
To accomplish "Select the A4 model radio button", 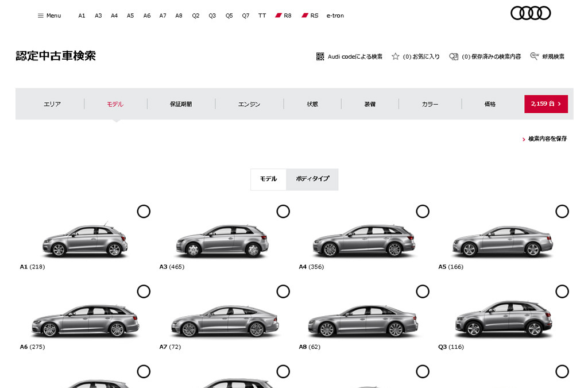I will (x=423, y=212).
